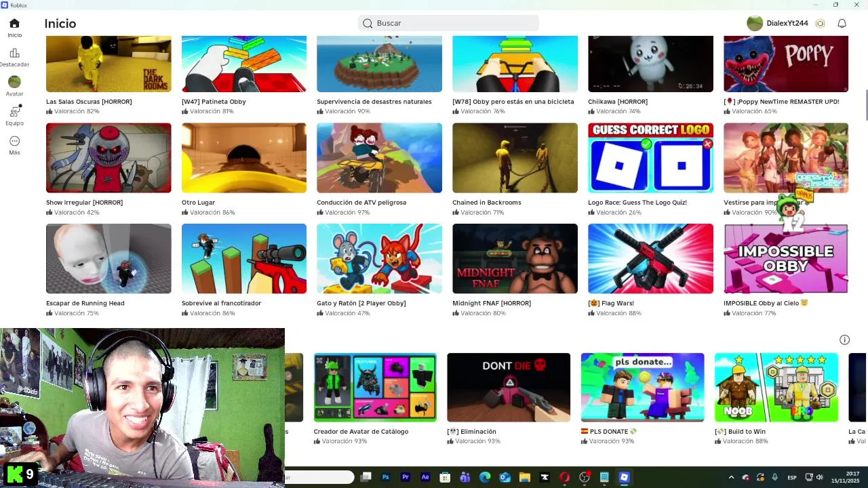Open Chained in Backrooms game
The image size is (868, 488).
[x=515, y=158]
